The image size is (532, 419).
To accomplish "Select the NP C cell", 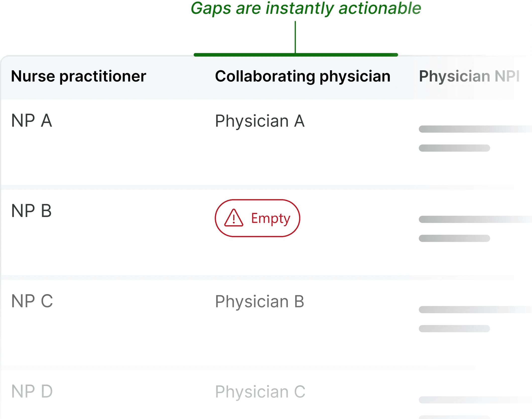I will (x=32, y=301).
